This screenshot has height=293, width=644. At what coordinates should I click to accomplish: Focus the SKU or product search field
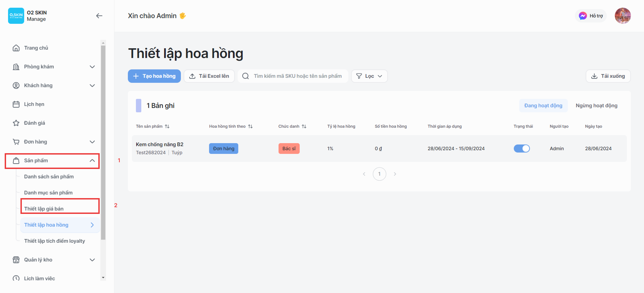298,76
